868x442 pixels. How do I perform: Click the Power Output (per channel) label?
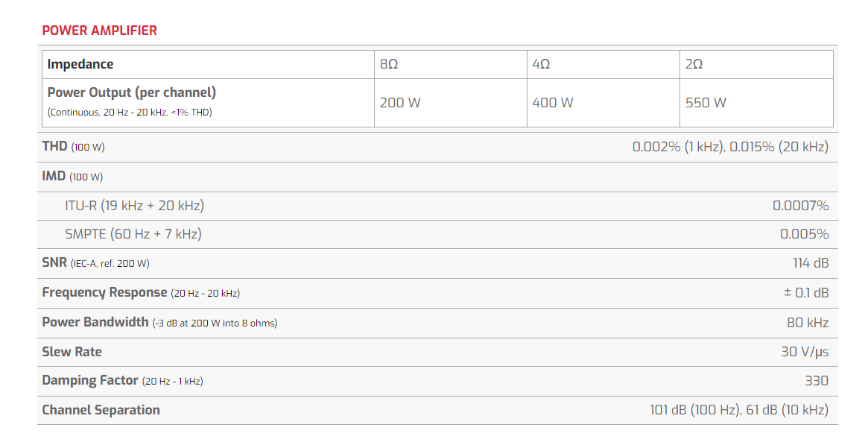pyautogui.click(x=132, y=93)
